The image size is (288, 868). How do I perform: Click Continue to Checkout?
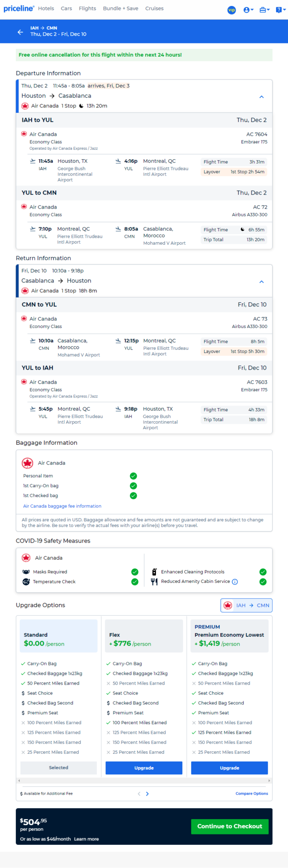(x=230, y=826)
